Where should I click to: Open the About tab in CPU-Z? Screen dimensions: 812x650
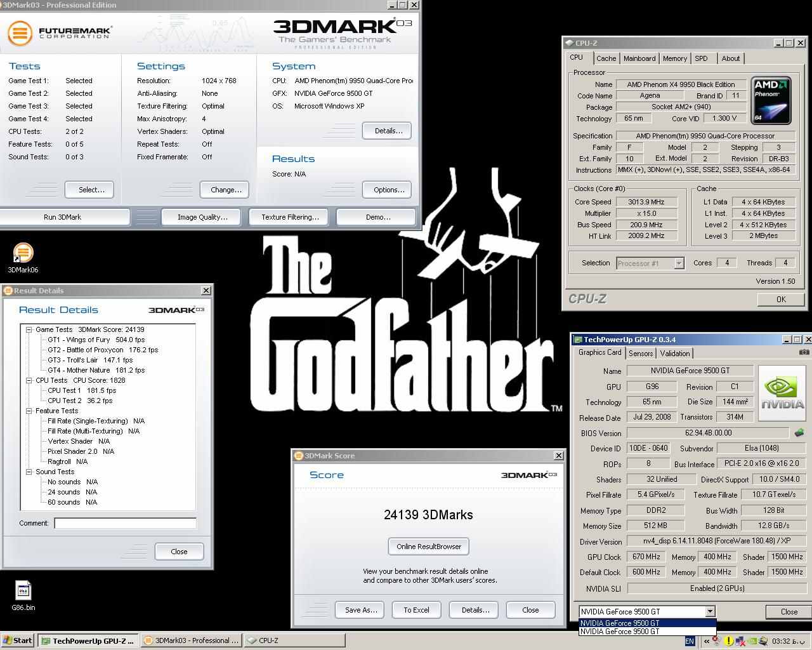[731, 58]
